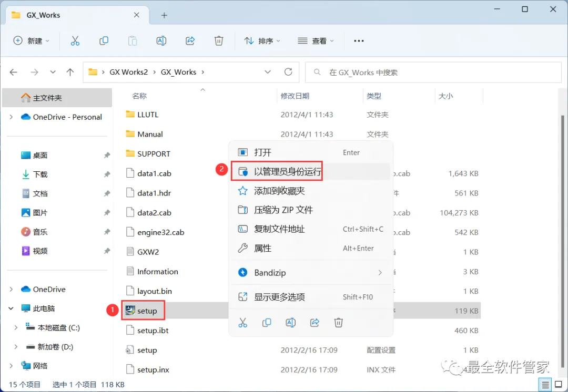Open the recent locations dropdown arrow
Screen dimensions: 568x392
pos(53,73)
